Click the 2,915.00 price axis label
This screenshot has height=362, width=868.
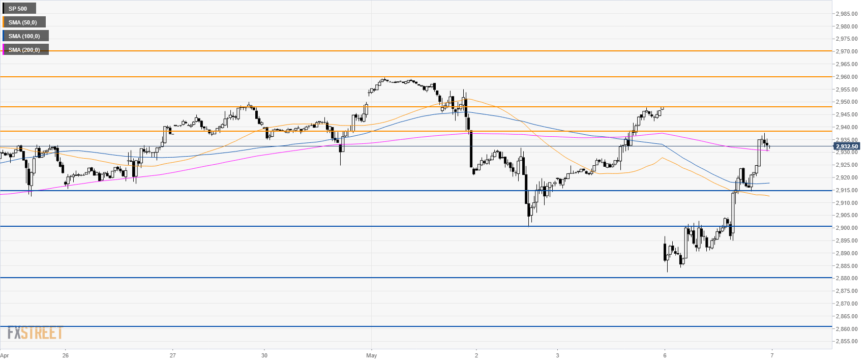[x=847, y=190]
